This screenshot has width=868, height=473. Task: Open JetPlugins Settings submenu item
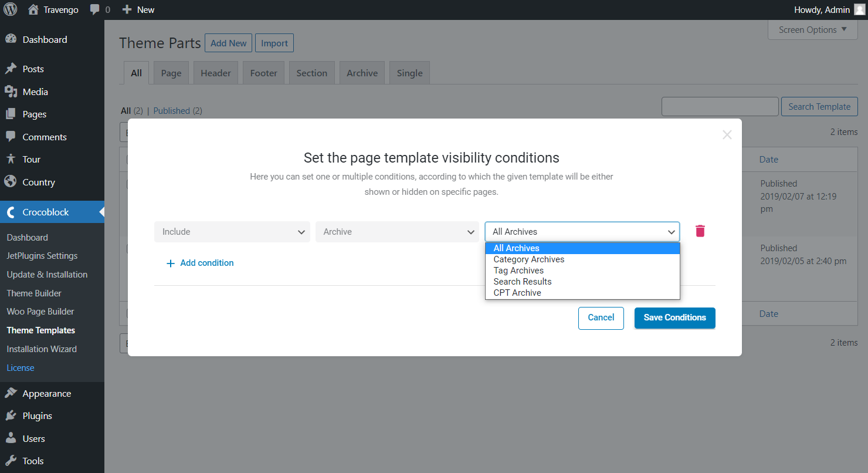point(42,256)
